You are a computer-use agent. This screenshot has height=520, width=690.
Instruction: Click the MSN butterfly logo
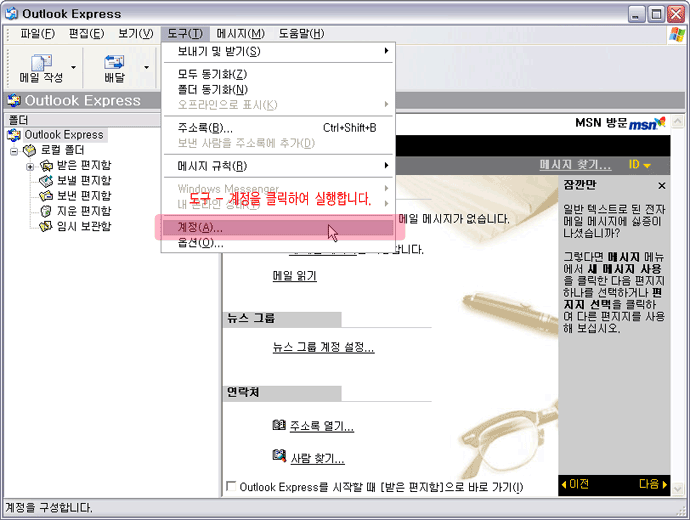click(x=648, y=123)
